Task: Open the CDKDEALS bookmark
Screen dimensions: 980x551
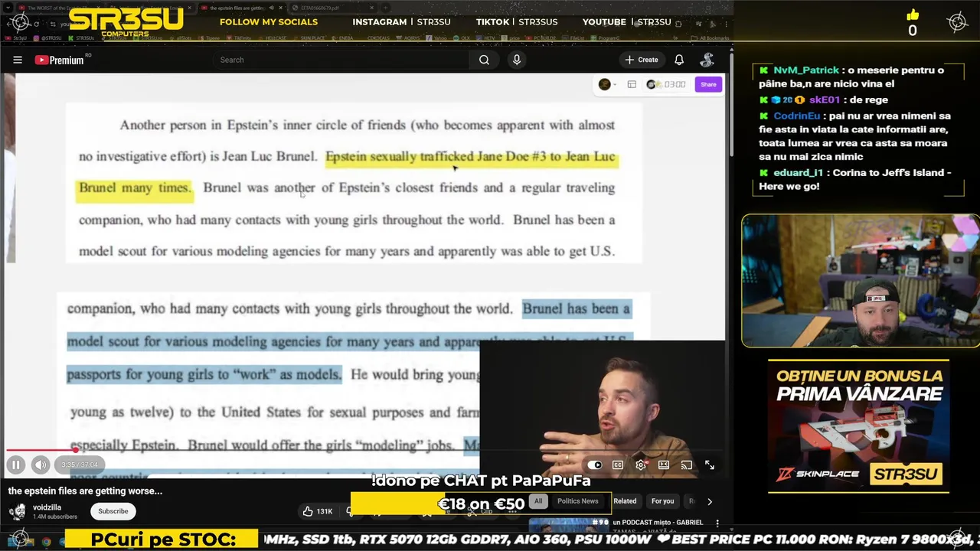Action: coord(378,38)
